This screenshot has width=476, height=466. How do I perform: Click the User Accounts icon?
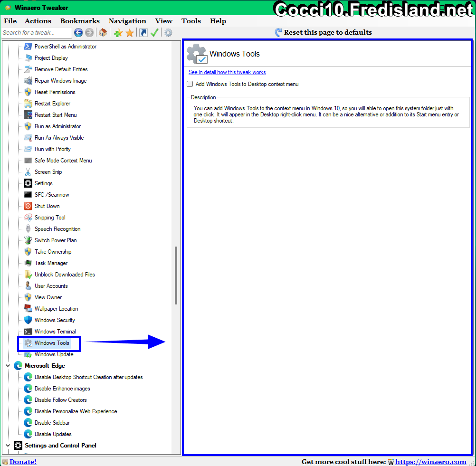point(28,285)
